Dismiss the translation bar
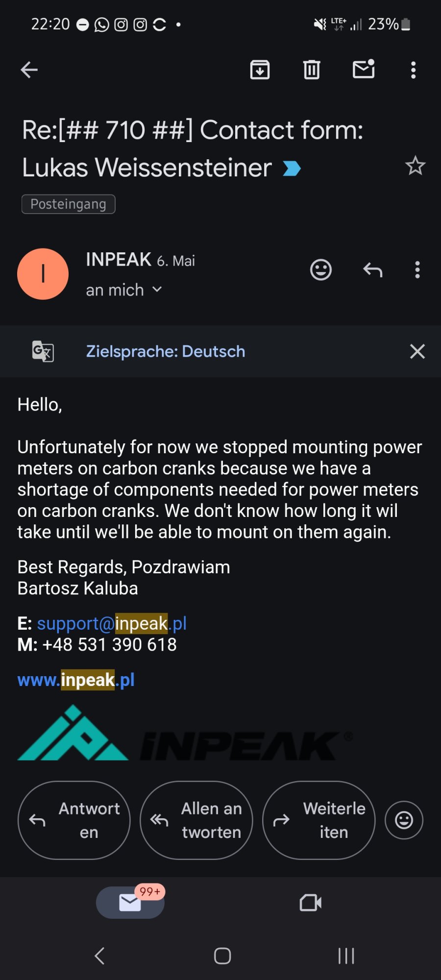 (x=417, y=351)
